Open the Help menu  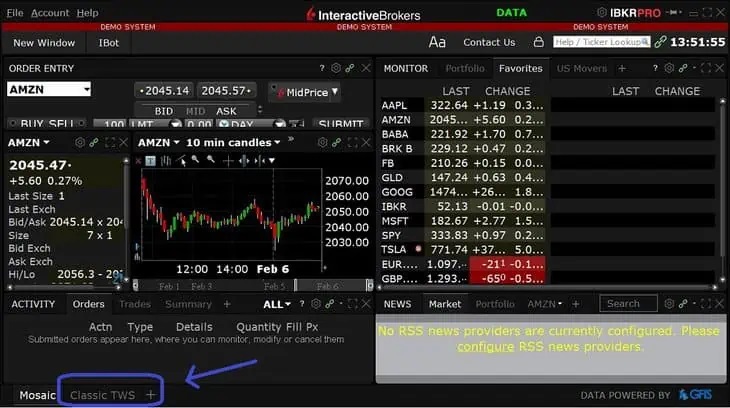[88, 13]
